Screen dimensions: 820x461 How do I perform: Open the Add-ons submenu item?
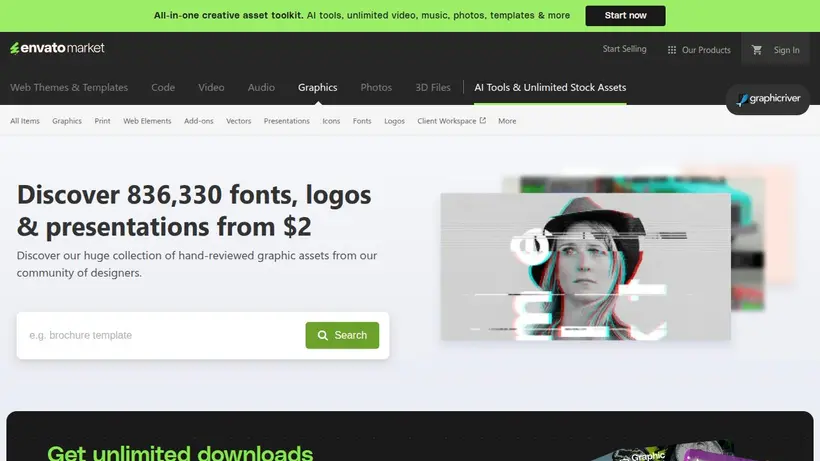point(198,121)
